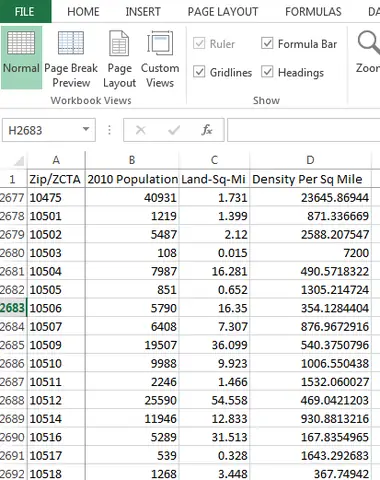380x480 pixels.
Task: Click the formula bar resize dots handle
Action: [109, 130]
